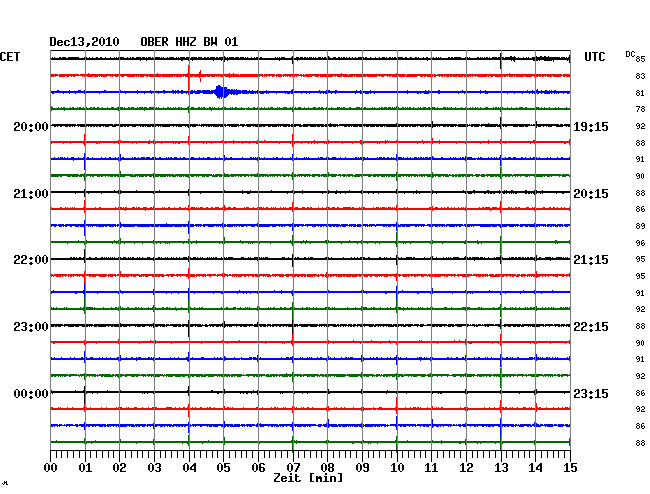Select the DC value 96

(x=640, y=243)
